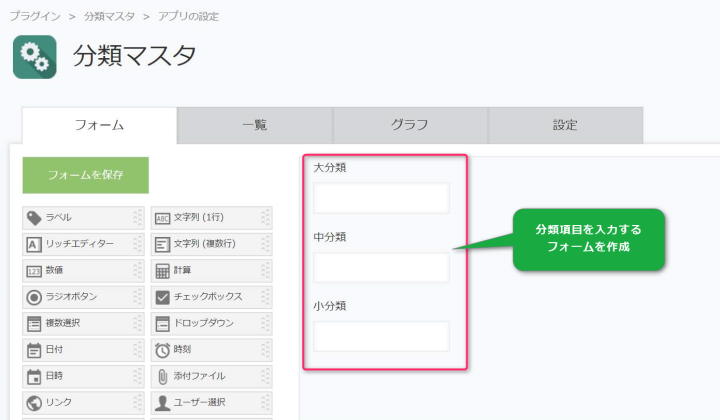Select the リッチエディター field icon

(x=33, y=244)
